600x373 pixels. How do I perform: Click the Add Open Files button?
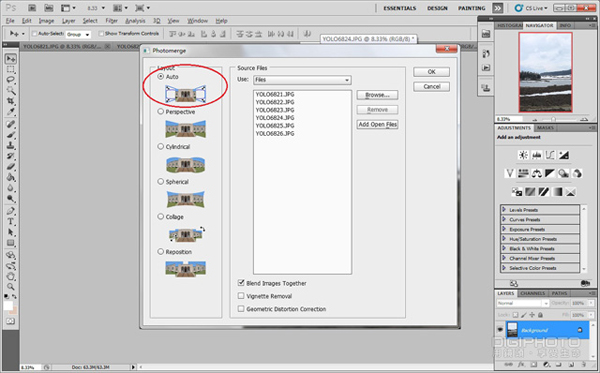377,124
